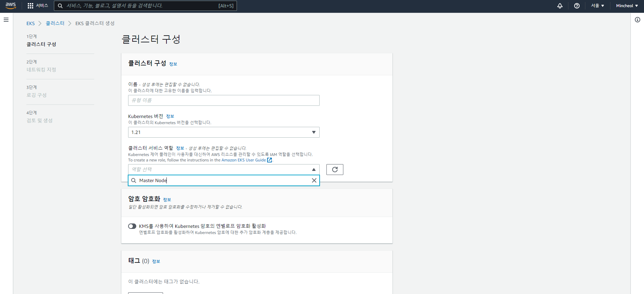Open 정보 link next to 클러스터 구성 heading
Viewport: 644px width, 294px height.
(173, 64)
